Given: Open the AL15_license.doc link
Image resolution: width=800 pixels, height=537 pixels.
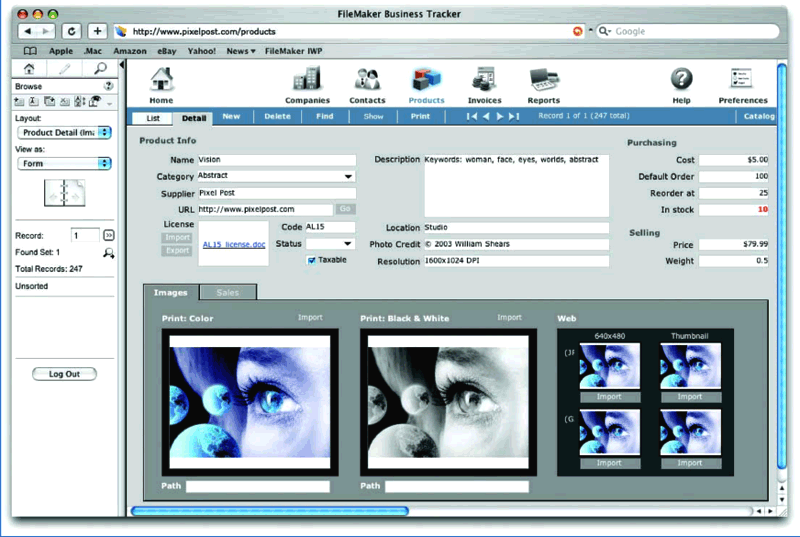Looking at the screenshot, I should [x=235, y=244].
